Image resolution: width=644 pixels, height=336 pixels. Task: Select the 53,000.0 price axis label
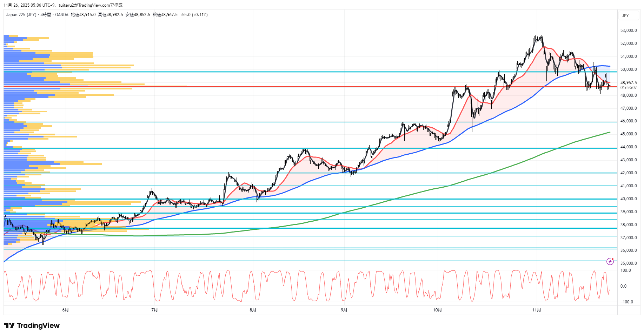coord(628,31)
